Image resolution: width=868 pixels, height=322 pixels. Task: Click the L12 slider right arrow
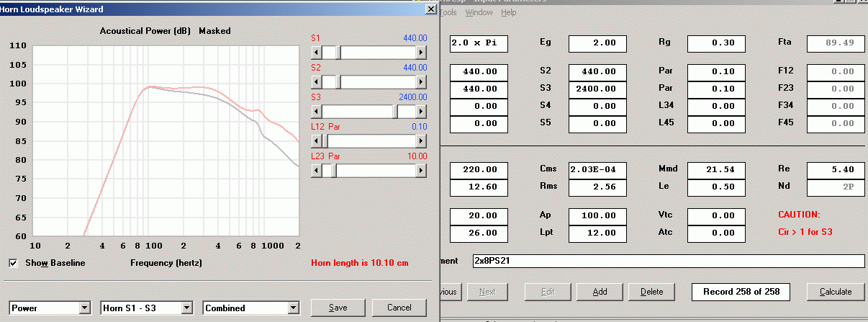(422, 141)
